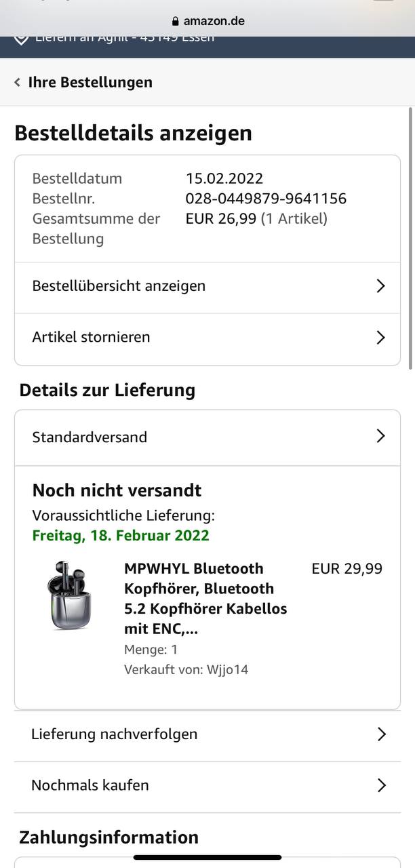Open the MPWHYL Bluetooth Kopfhörer product title
Viewport: 415px width, 868px height.
tap(205, 599)
